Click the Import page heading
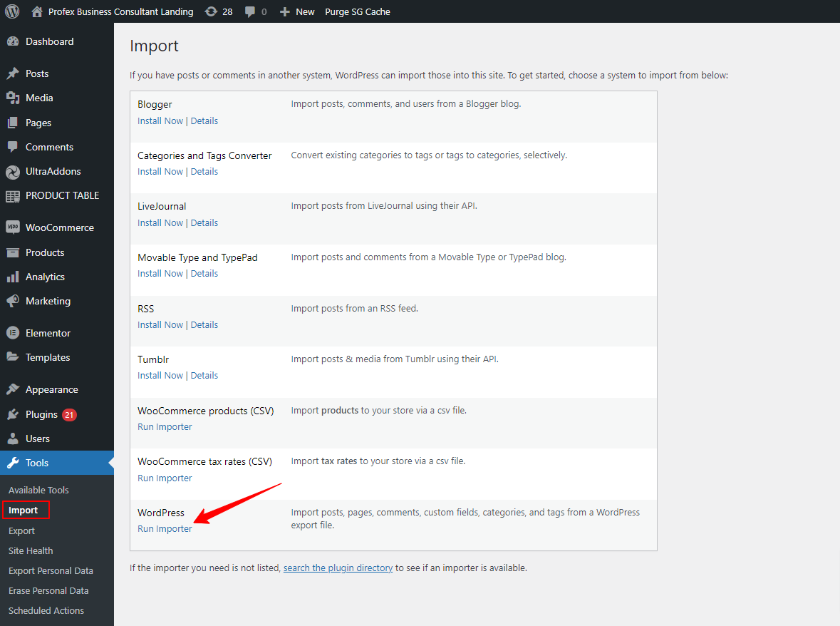The width and height of the screenshot is (840, 626). click(x=155, y=46)
